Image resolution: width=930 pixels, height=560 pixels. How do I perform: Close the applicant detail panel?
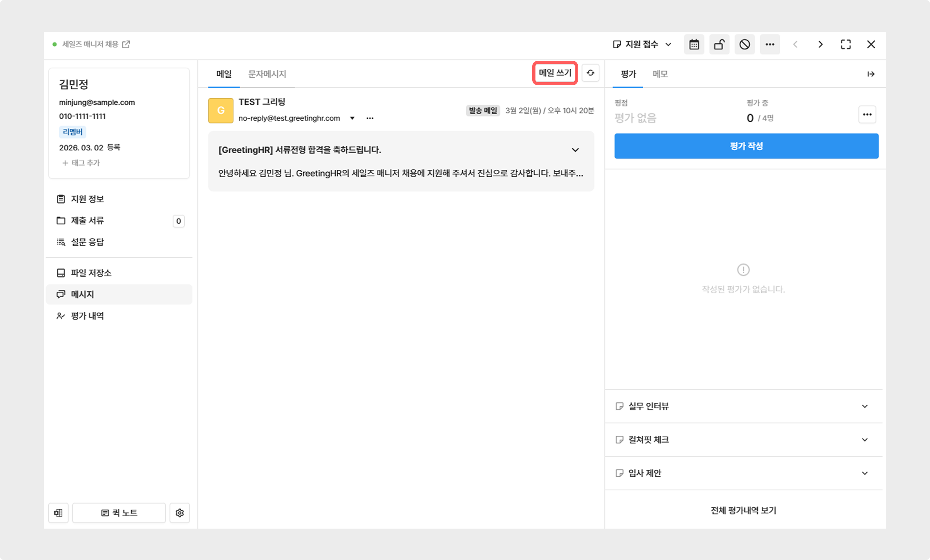click(871, 44)
